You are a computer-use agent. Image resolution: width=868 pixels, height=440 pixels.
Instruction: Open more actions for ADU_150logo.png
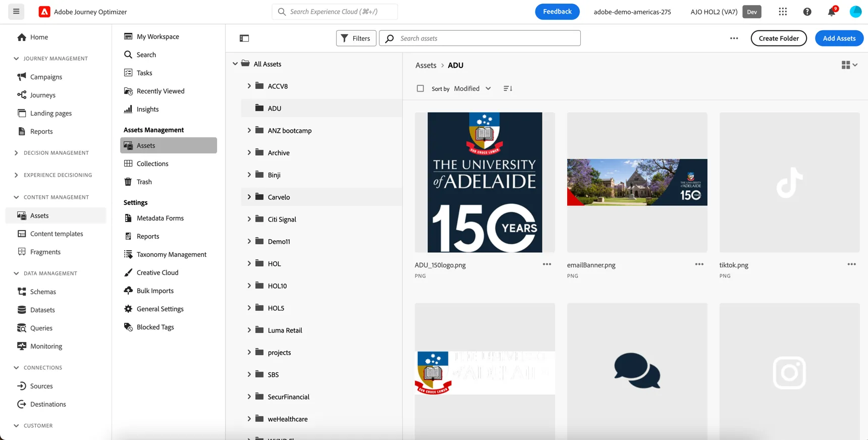[x=547, y=264]
